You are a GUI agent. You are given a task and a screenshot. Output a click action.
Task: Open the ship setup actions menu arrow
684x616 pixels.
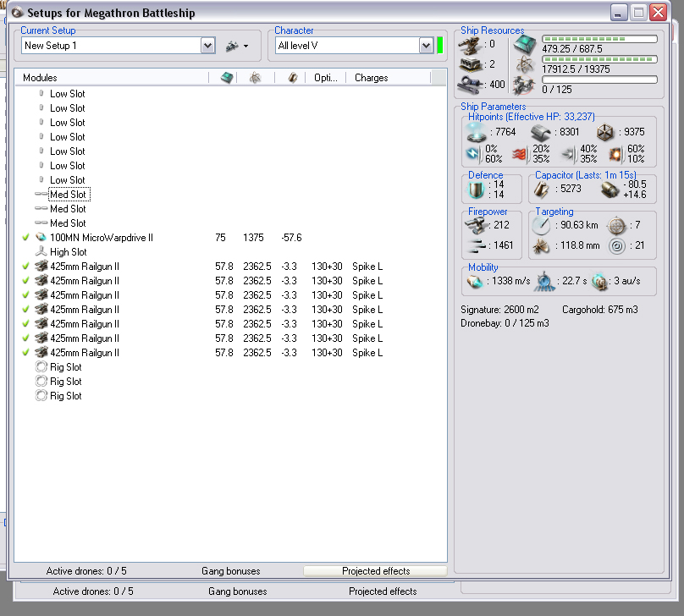pos(245,47)
